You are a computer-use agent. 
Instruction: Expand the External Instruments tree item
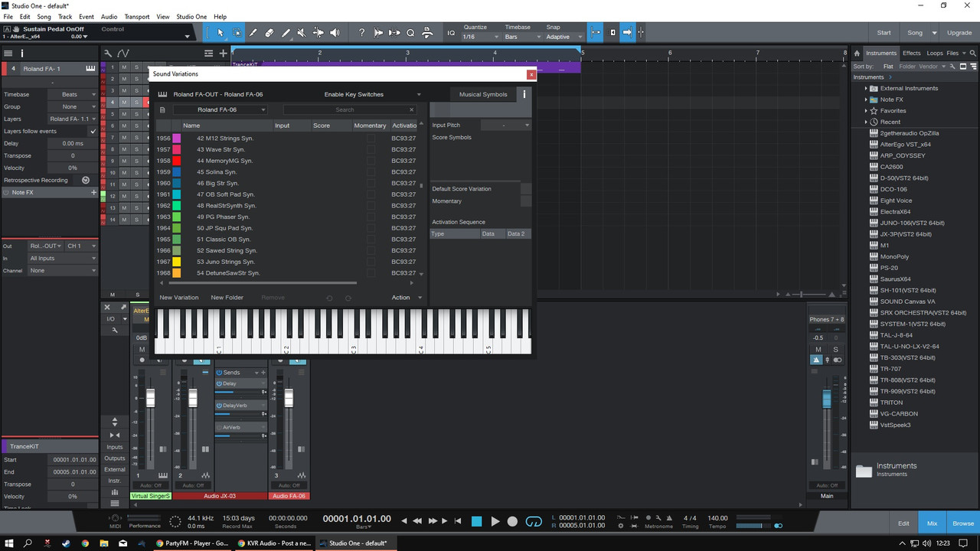[x=866, y=88]
